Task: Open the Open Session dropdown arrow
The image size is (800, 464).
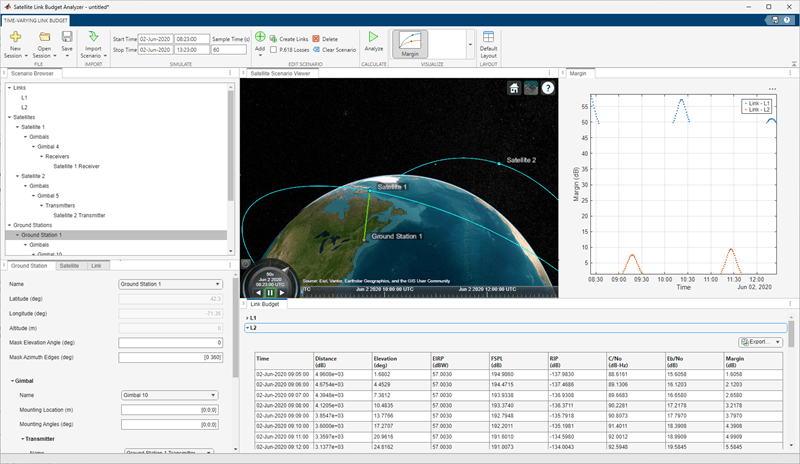Action: pyautogui.click(x=55, y=56)
